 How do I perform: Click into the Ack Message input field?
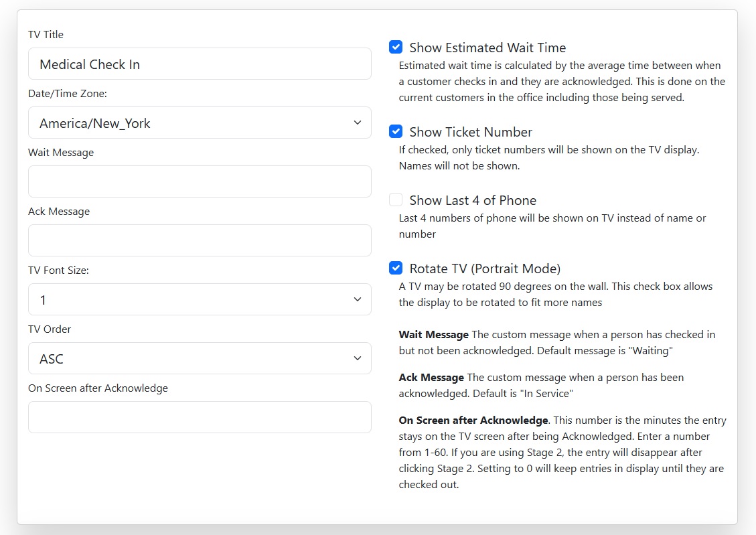pos(200,240)
